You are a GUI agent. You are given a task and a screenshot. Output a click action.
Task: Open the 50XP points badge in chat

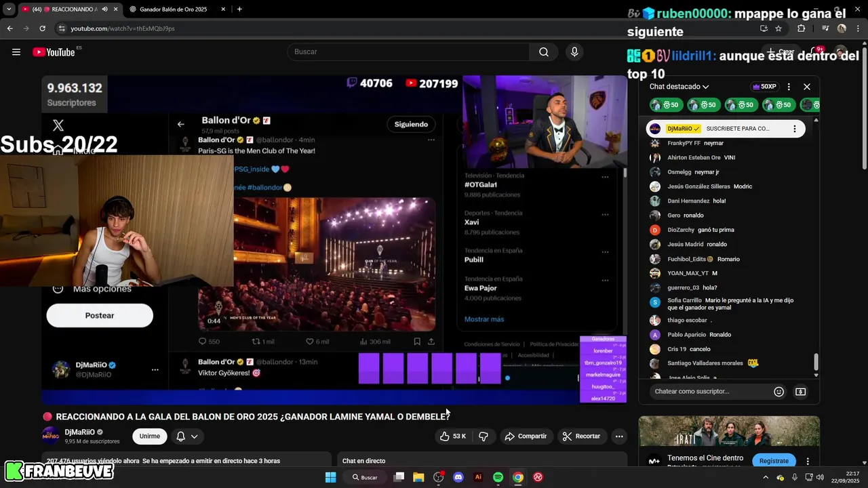[x=764, y=87]
